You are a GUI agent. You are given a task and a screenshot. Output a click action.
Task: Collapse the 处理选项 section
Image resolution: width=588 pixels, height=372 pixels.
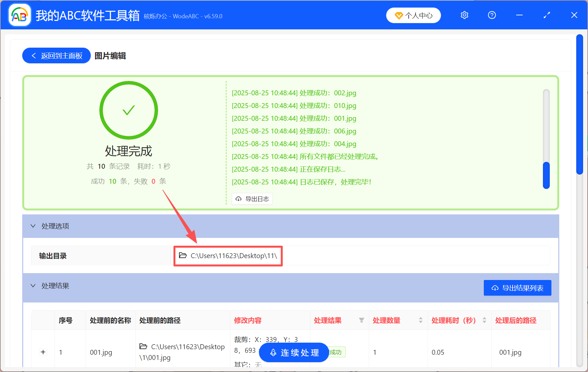[x=33, y=226]
